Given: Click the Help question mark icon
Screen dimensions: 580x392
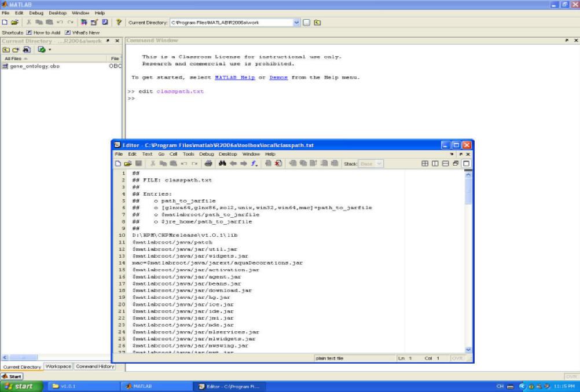Looking at the screenshot, I should tap(119, 23).
